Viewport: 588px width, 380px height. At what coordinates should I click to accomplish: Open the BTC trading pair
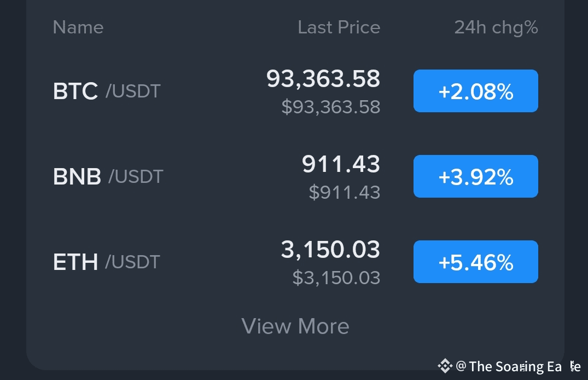click(75, 91)
